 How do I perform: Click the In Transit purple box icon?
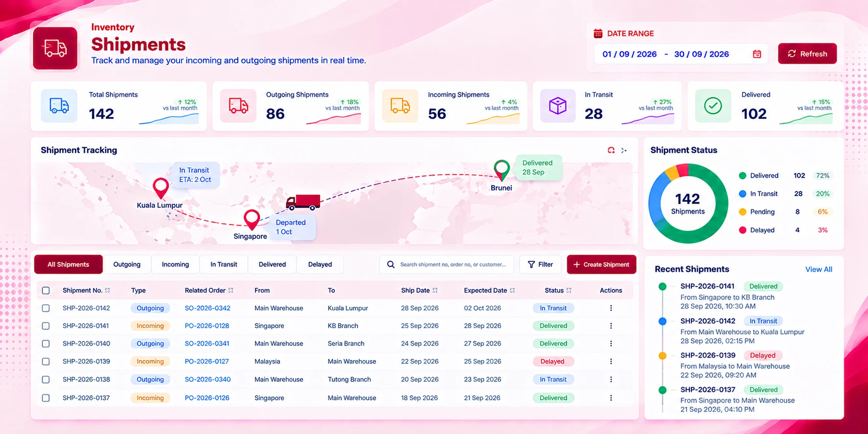[558, 106]
